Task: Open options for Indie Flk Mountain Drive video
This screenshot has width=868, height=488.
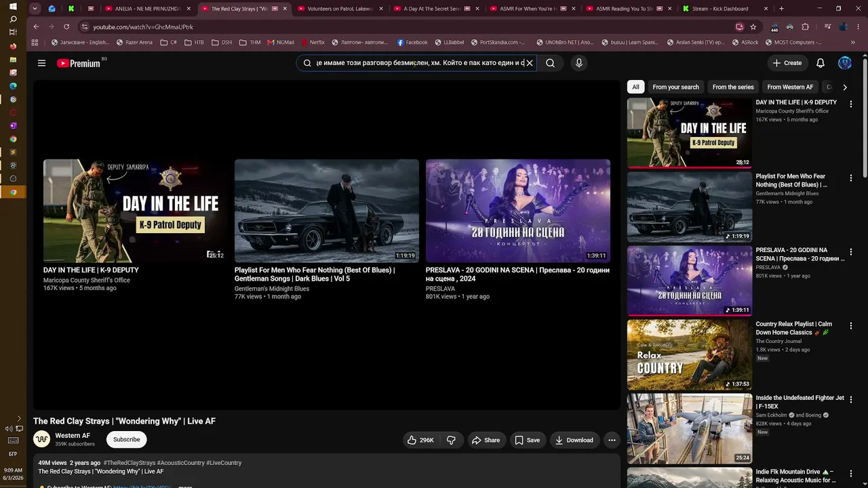Action: [851, 474]
